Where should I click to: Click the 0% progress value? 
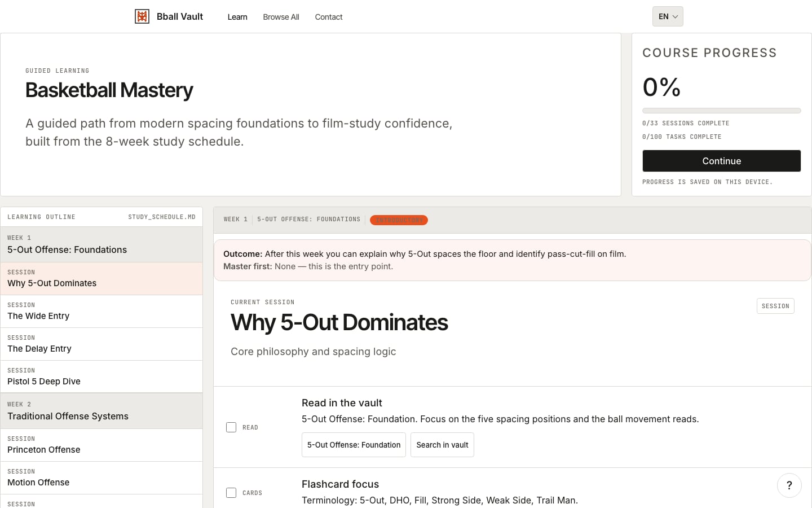661,87
